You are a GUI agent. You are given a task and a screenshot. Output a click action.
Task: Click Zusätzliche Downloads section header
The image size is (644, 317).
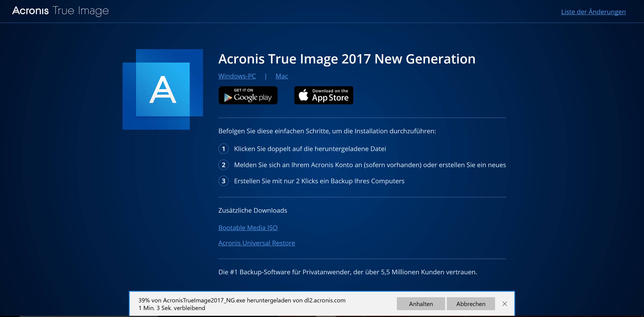[x=253, y=210]
